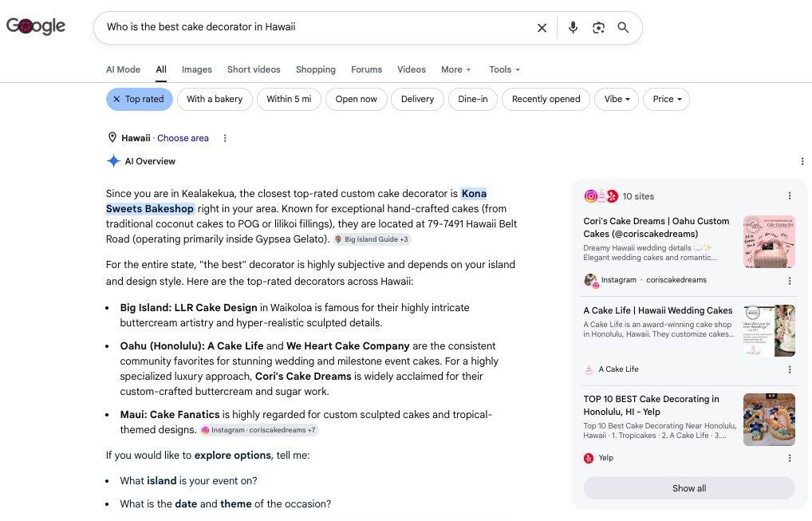
Task: Open TOP 10 BEST Cake Decorating Yelp link
Action: click(651, 405)
